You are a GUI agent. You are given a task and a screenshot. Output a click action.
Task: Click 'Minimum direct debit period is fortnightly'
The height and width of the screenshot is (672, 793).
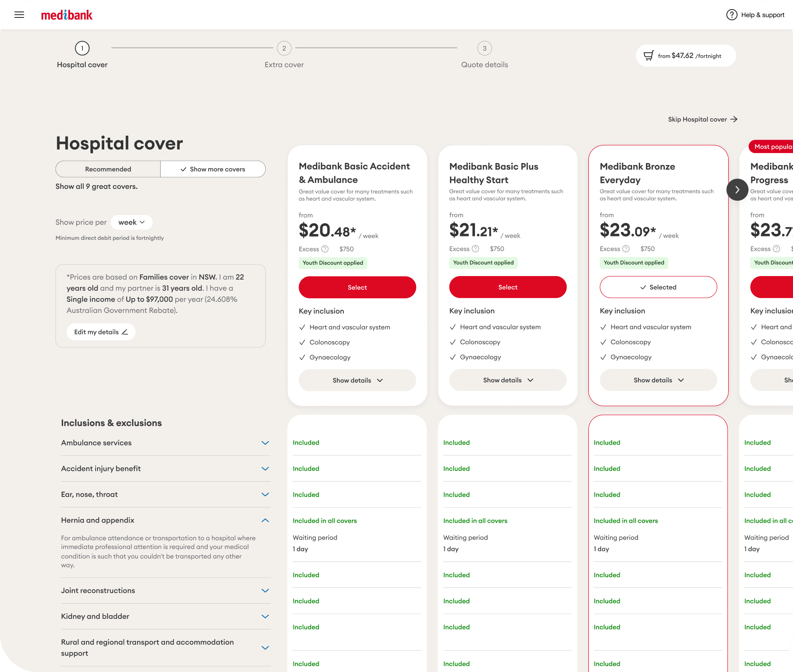tap(109, 238)
